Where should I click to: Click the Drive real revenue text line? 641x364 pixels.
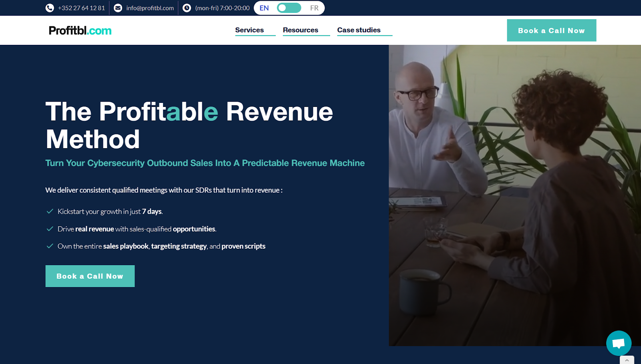click(x=137, y=229)
